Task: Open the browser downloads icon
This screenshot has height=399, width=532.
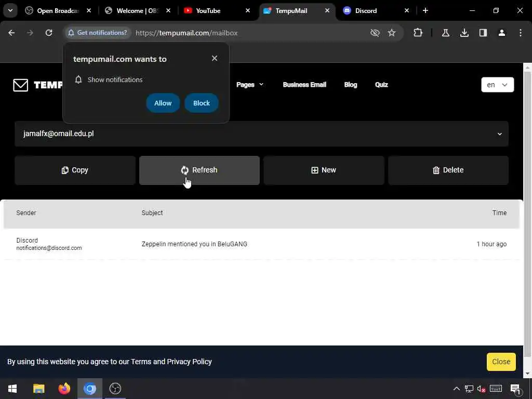Action: [x=464, y=33]
